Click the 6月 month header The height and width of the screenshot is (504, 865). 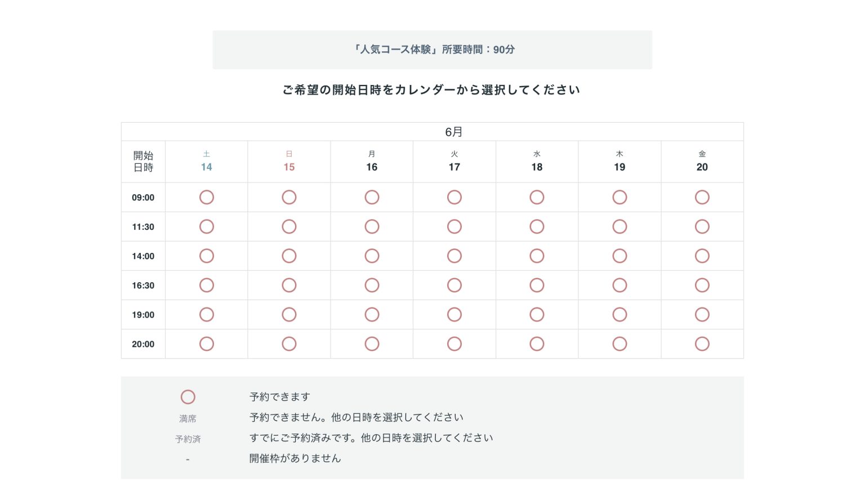pos(454,132)
